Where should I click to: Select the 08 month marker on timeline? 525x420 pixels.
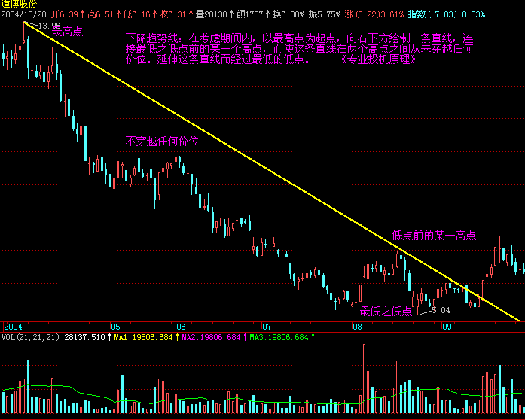click(357, 327)
